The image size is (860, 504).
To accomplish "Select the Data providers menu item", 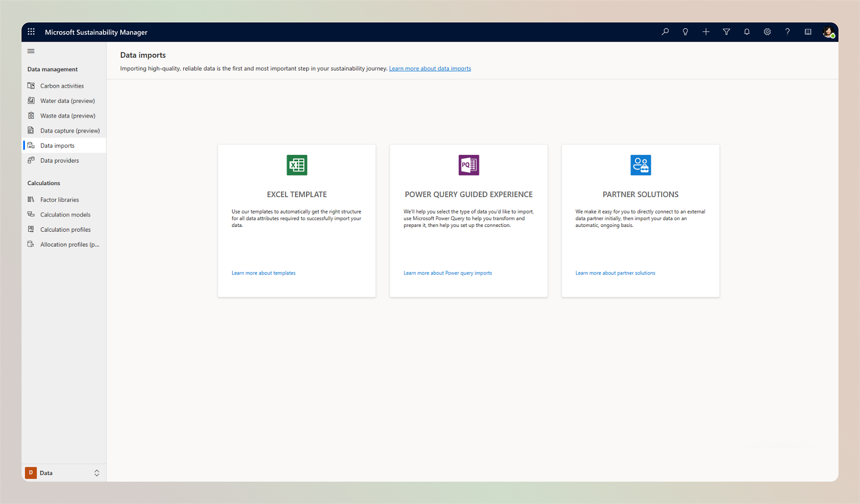I will (59, 160).
